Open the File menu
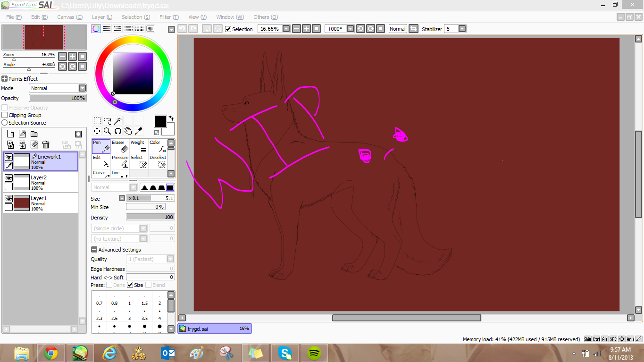 [x=14, y=17]
